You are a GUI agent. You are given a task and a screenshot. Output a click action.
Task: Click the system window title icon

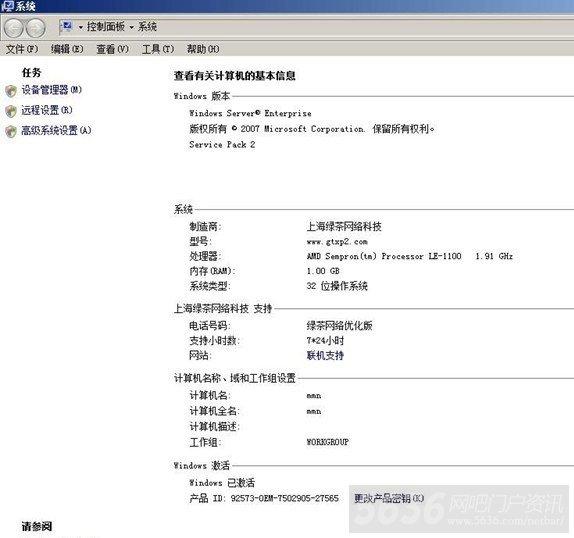click(x=7, y=6)
